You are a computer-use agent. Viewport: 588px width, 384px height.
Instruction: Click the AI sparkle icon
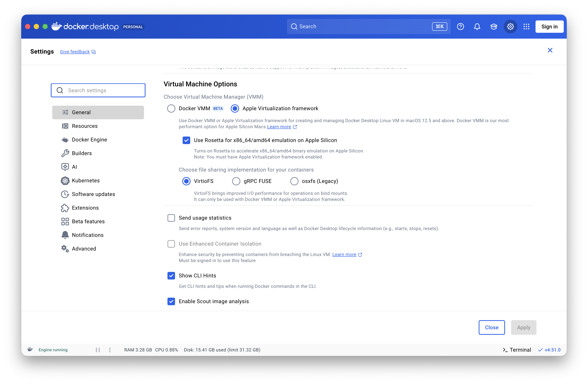coord(65,167)
